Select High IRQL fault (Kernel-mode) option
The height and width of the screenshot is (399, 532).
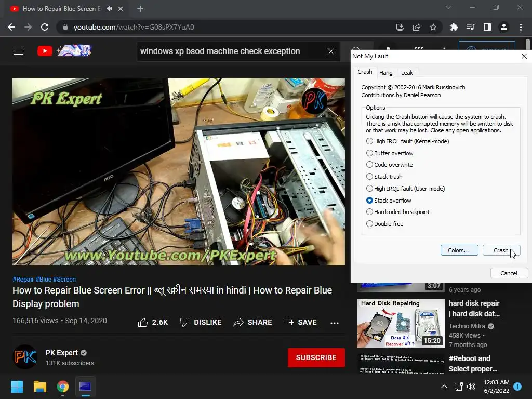pos(407,141)
